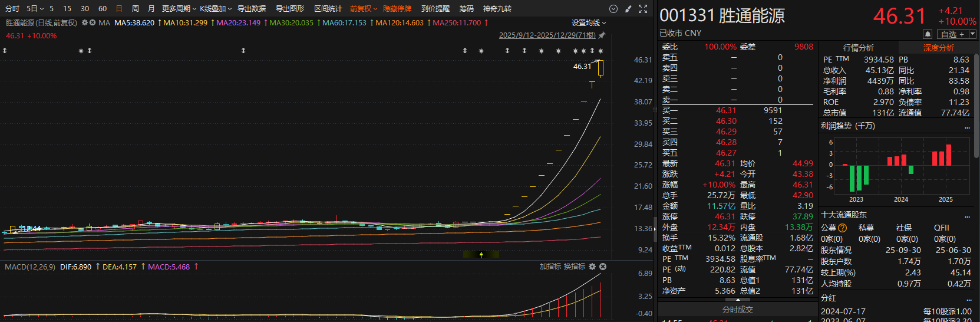Select the 深度分析 tab
The height and width of the screenshot is (322, 980).
pos(938,48)
